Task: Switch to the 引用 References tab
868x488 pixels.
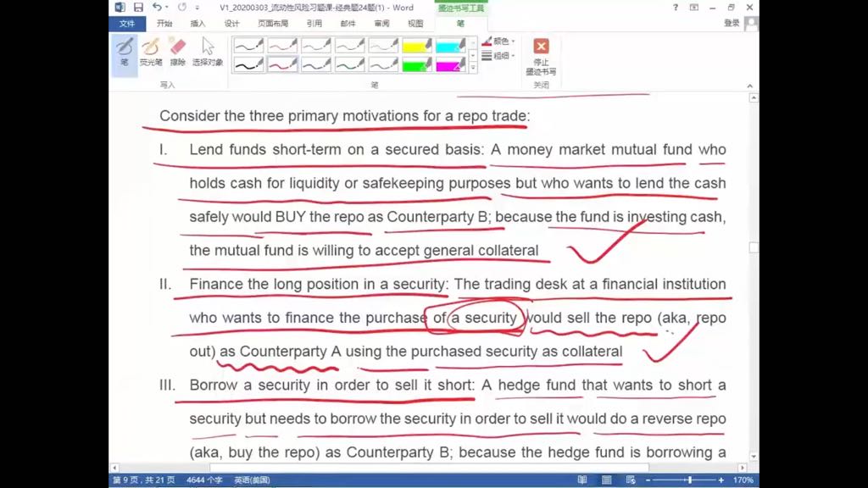Action: (314, 23)
